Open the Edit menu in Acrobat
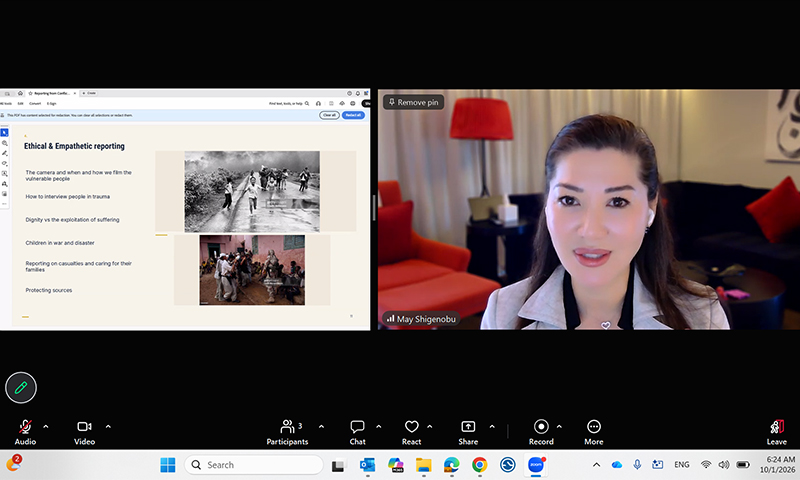 click(20, 104)
